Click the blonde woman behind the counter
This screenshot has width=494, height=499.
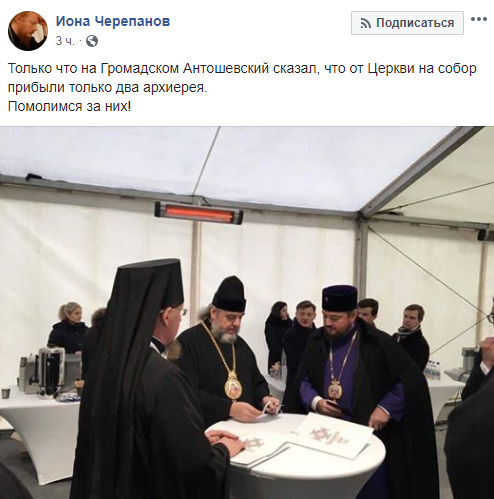pyautogui.click(x=68, y=327)
